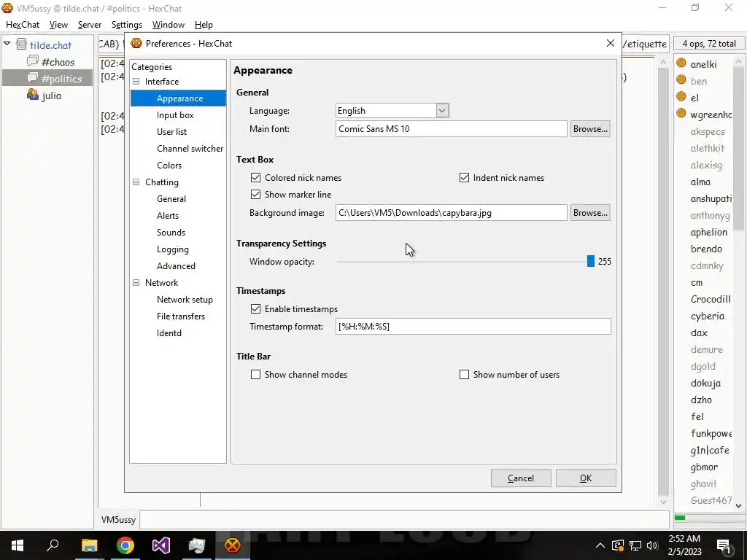
Task: Click user list scroll-down arrow
Action: 738,506
